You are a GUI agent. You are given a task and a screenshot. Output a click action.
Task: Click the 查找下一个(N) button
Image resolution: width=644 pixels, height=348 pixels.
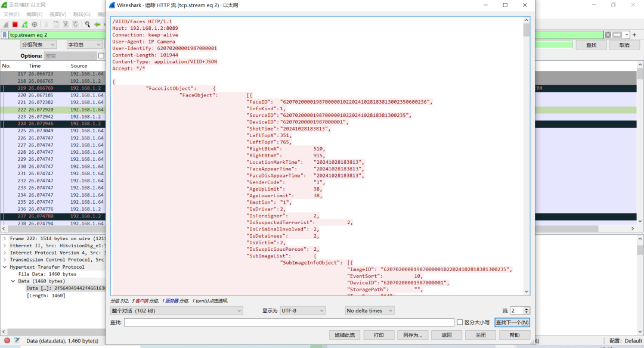512,322
